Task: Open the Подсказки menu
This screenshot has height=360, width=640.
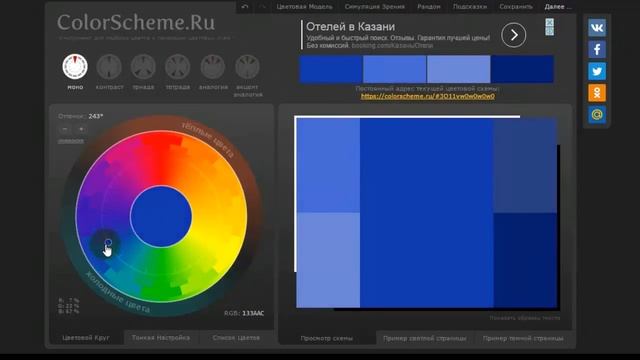Action: 470,7
